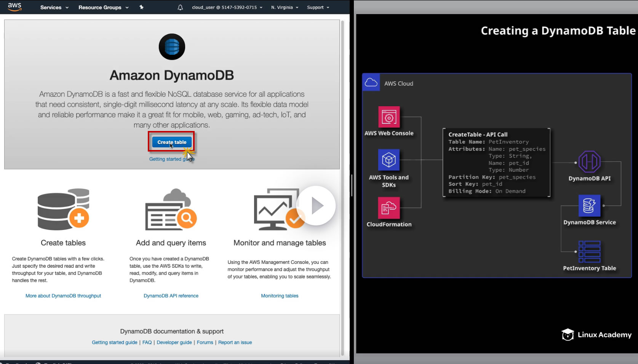
Task: Select the AWS Tools and SDKs icon
Action: (389, 160)
